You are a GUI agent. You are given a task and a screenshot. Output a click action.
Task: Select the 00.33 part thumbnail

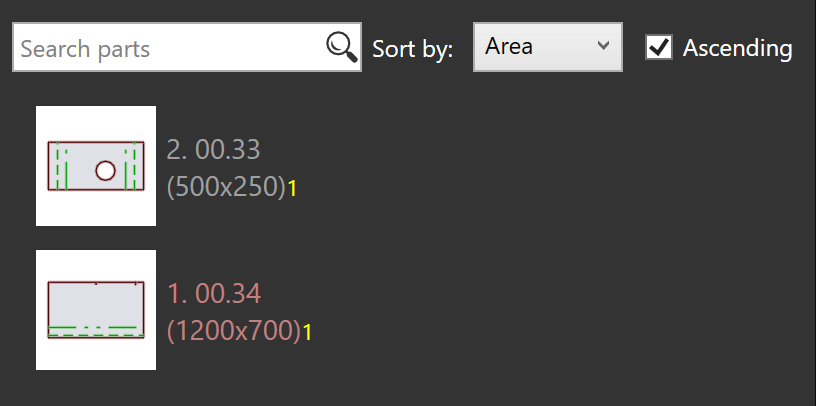tap(96, 166)
